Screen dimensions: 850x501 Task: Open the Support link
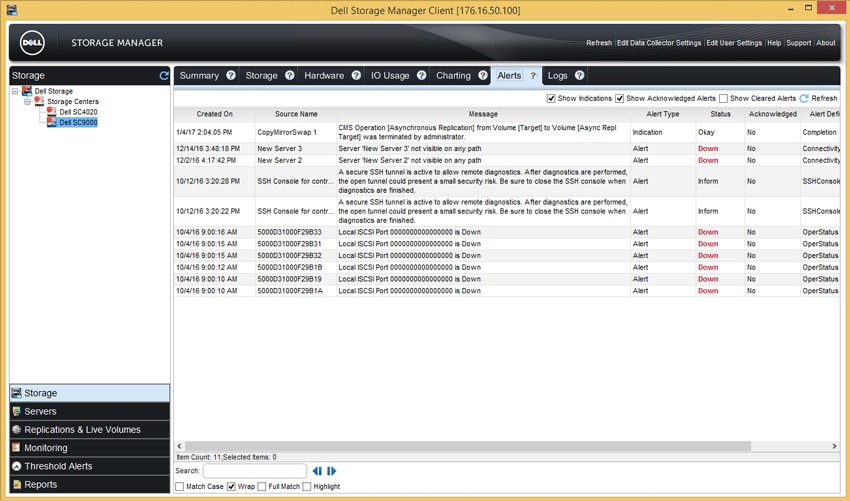[799, 43]
